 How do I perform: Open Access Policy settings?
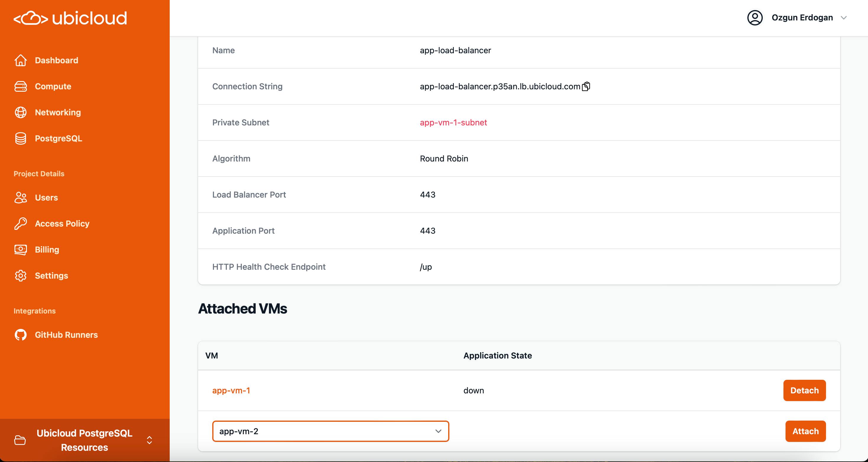click(x=62, y=224)
